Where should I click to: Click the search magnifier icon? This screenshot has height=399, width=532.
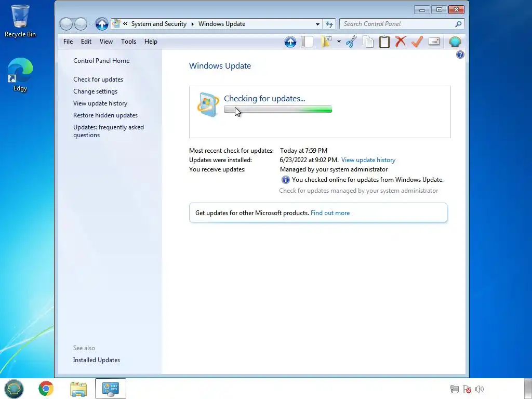click(x=458, y=24)
